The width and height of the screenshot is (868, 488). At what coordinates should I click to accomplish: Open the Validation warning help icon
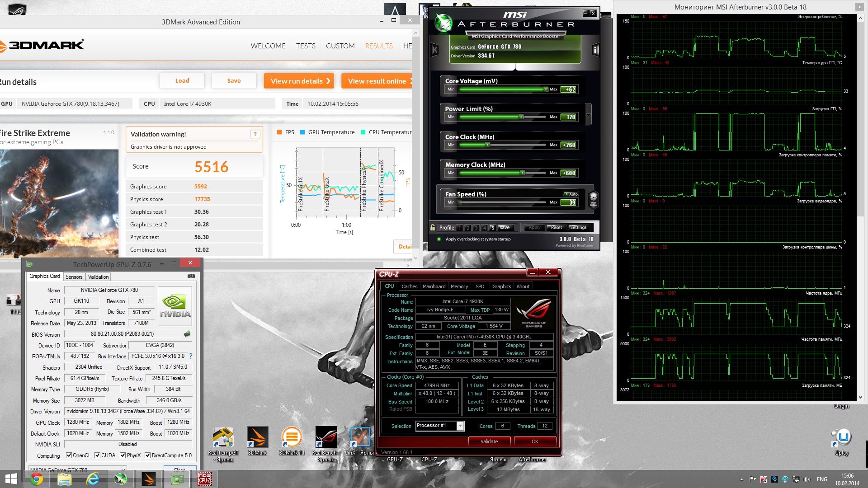[x=255, y=134]
